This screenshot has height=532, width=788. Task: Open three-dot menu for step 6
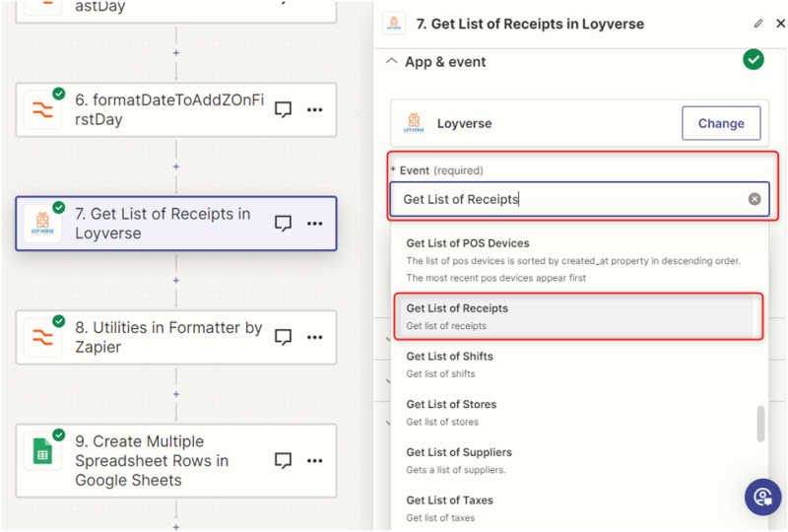click(315, 109)
